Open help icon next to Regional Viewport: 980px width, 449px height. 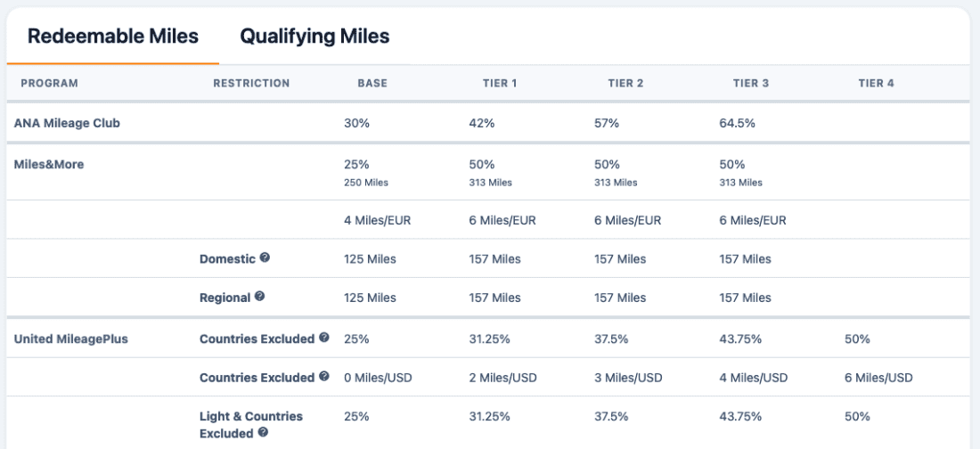(259, 297)
